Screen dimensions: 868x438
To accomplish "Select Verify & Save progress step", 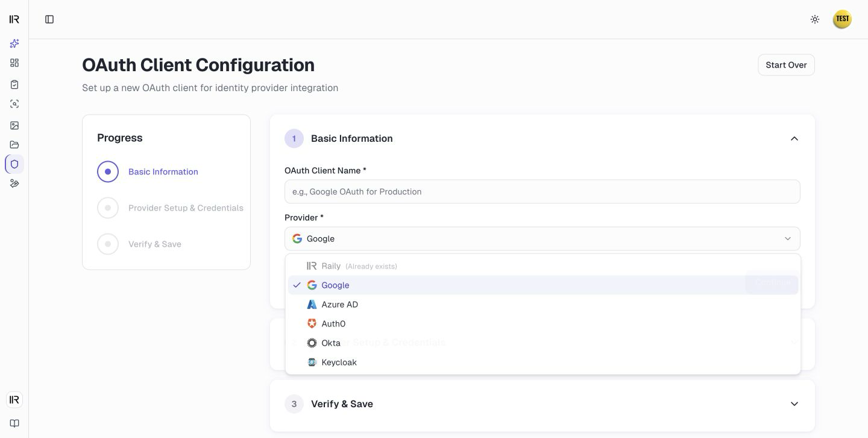I will [139, 244].
